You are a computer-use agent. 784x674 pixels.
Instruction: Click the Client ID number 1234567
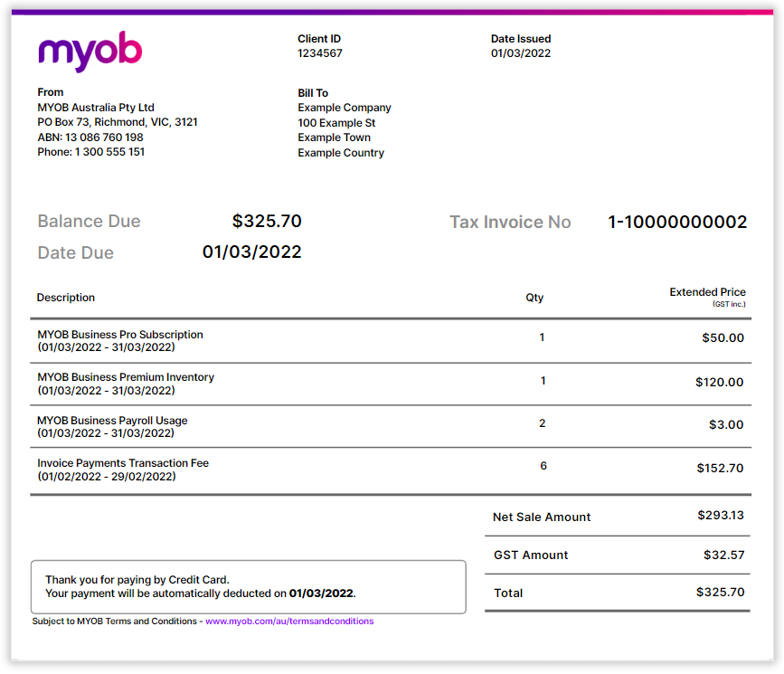tap(320, 53)
